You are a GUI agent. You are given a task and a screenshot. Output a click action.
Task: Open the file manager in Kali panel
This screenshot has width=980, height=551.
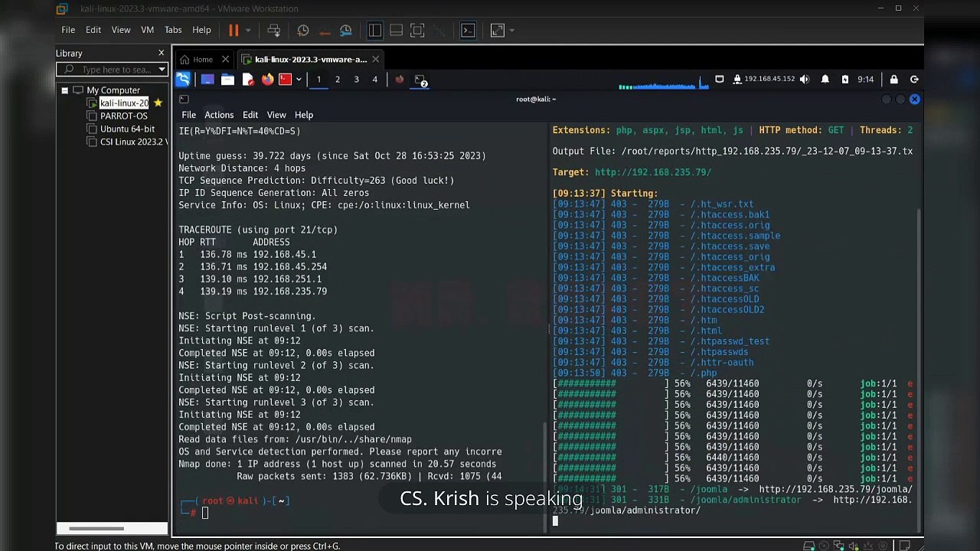(227, 80)
